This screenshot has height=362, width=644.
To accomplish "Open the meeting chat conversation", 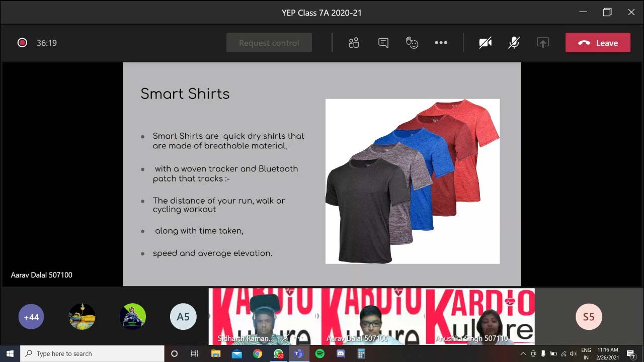I will [x=383, y=43].
